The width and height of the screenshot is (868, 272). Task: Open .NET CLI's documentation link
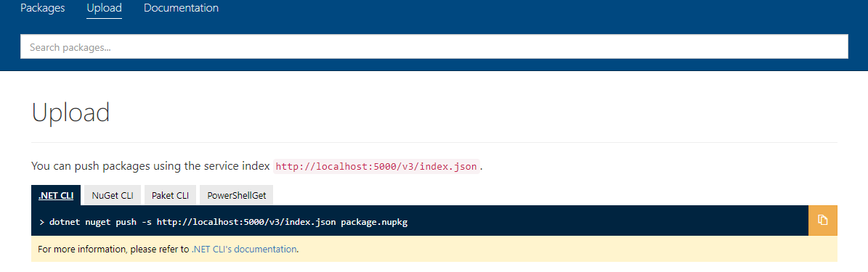pos(244,250)
